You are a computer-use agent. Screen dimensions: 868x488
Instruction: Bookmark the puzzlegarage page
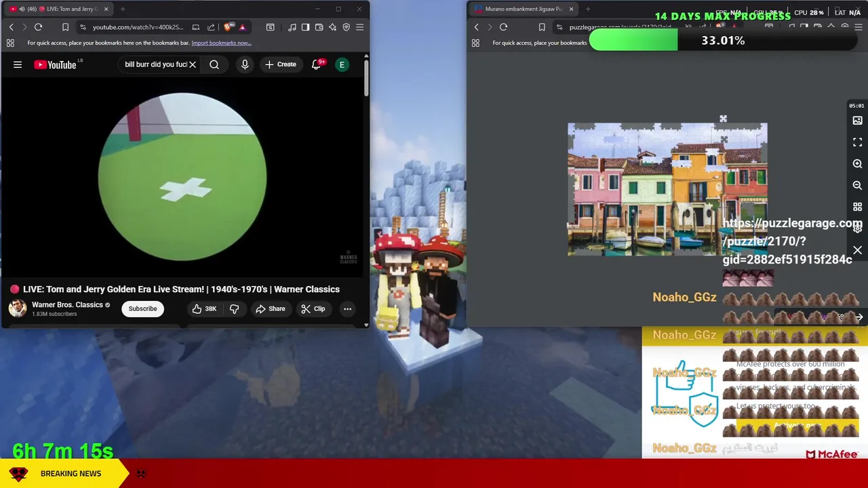pos(541,27)
